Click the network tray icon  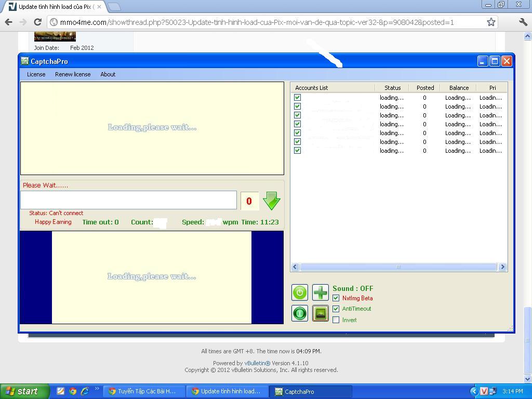(x=493, y=391)
